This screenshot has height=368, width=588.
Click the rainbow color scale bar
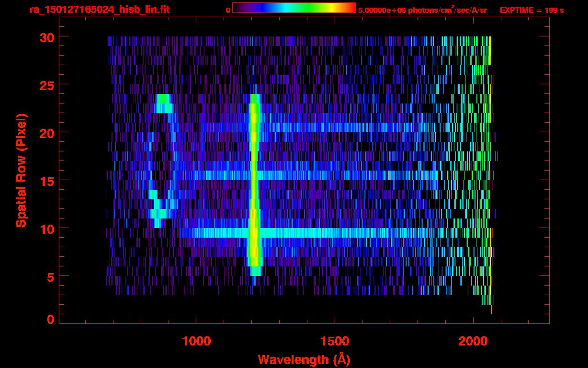(294, 8)
